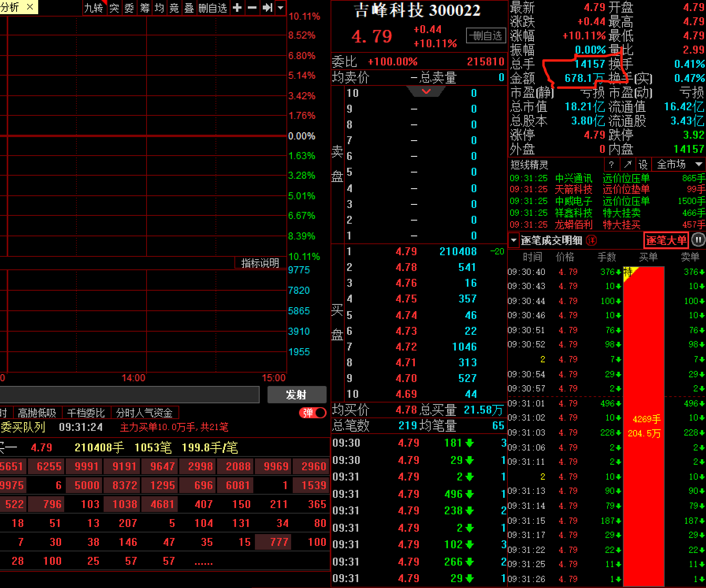
Task: Click bid level 7 volume 1046
Action: coord(464,347)
